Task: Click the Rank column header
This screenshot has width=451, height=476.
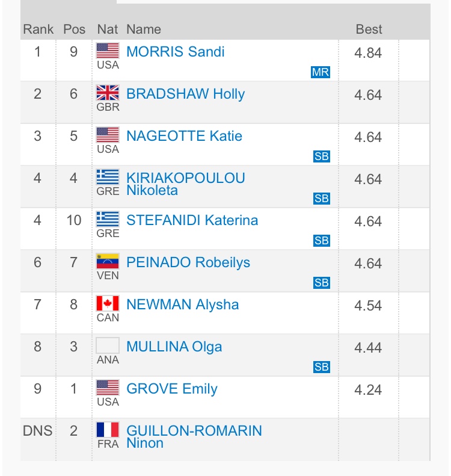Action: click(38, 29)
